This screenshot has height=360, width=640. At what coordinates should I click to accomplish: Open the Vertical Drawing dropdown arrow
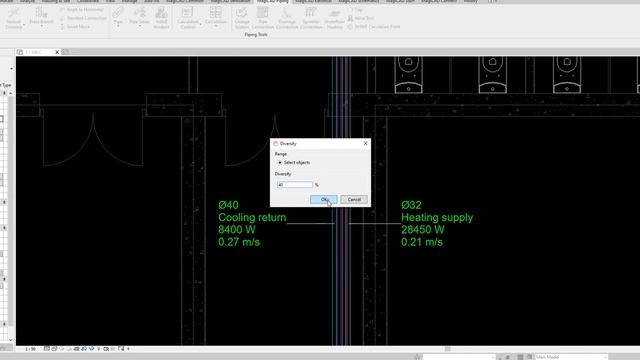click(x=23, y=26)
